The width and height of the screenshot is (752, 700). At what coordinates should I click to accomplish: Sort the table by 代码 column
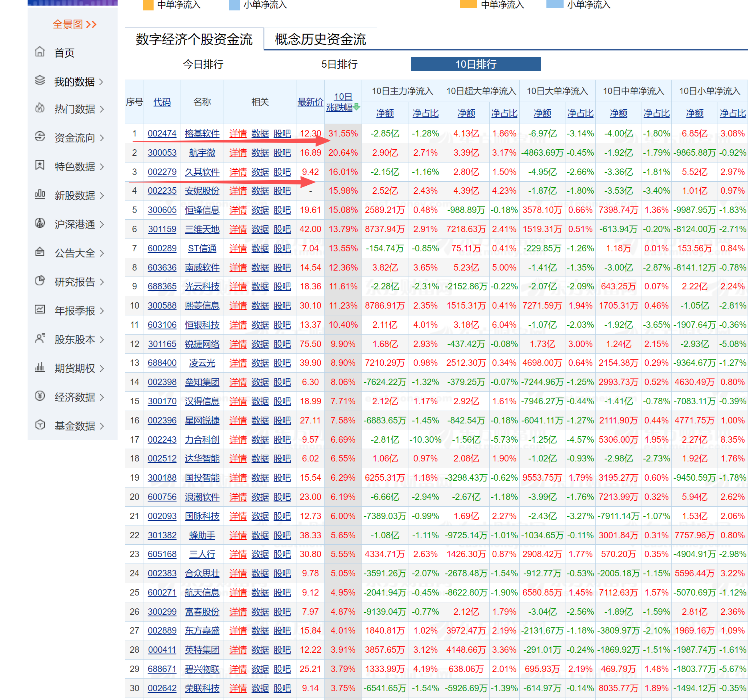click(x=162, y=102)
